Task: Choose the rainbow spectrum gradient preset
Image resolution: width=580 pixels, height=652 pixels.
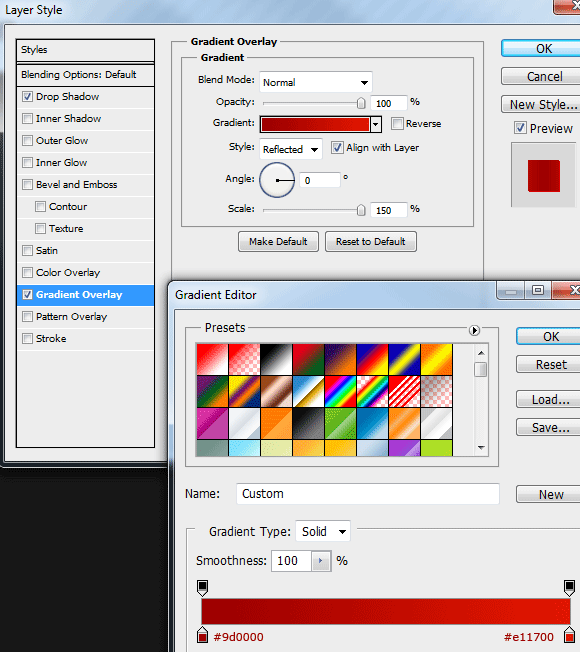Action: (340, 391)
